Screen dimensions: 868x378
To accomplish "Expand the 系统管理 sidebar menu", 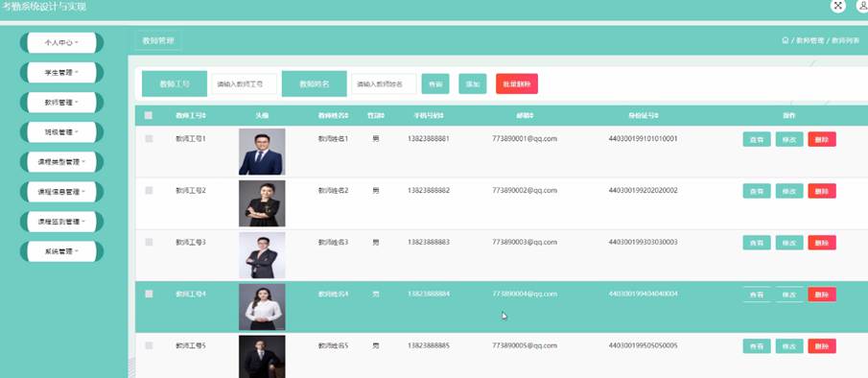I will click(61, 251).
